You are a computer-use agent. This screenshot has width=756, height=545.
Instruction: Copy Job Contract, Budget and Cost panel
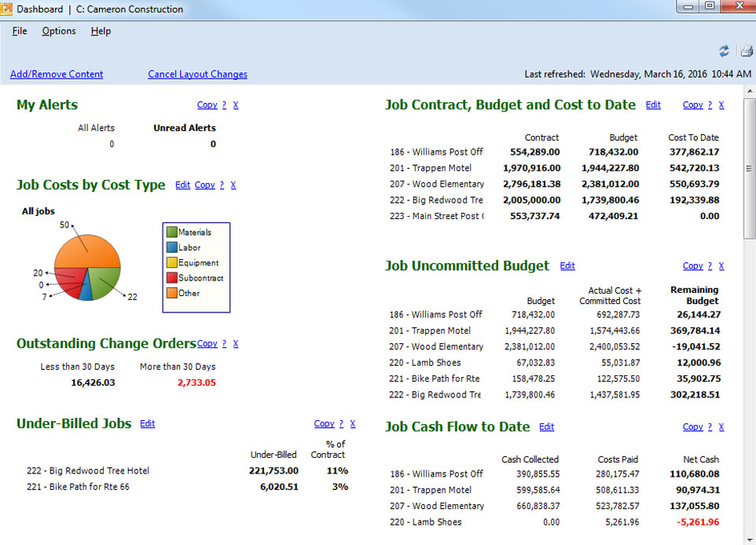(693, 104)
